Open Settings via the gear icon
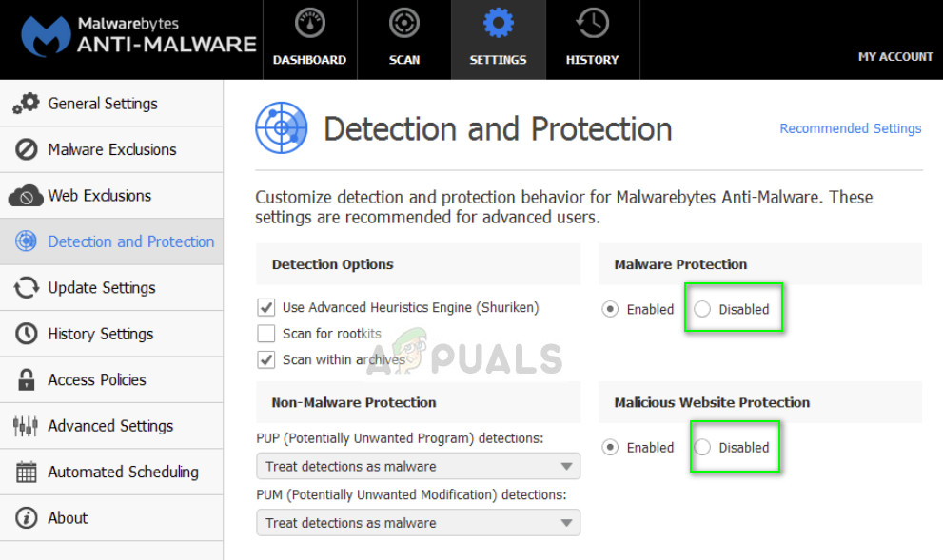943x560 pixels. point(498,22)
